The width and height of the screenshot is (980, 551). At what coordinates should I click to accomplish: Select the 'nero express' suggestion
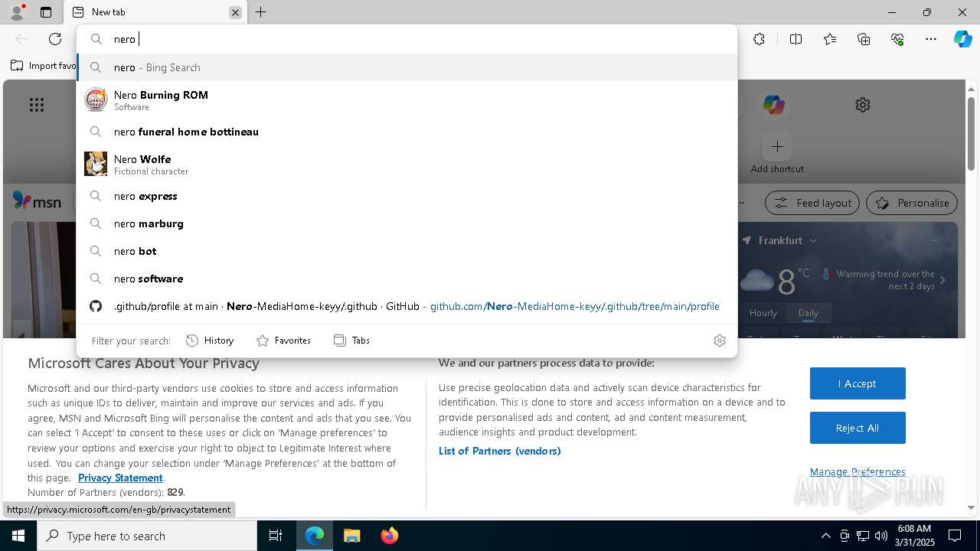tap(407, 196)
